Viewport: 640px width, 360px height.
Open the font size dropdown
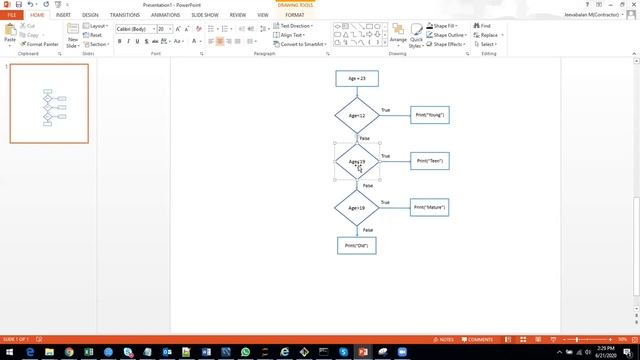tap(170, 29)
